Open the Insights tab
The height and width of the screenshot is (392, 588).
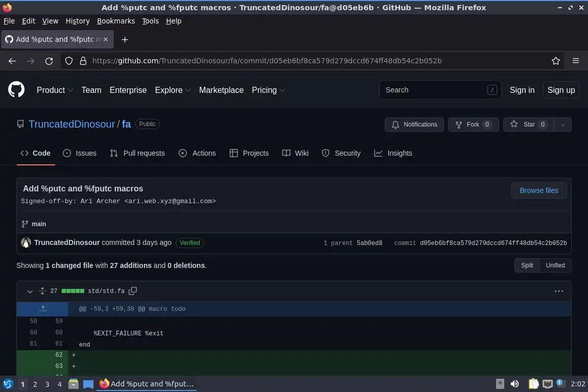tap(393, 153)
